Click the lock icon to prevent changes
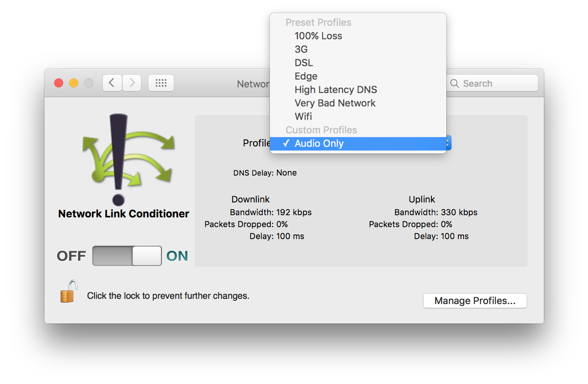The height and width of the screenshot is (384, 588). click(69, 292)
